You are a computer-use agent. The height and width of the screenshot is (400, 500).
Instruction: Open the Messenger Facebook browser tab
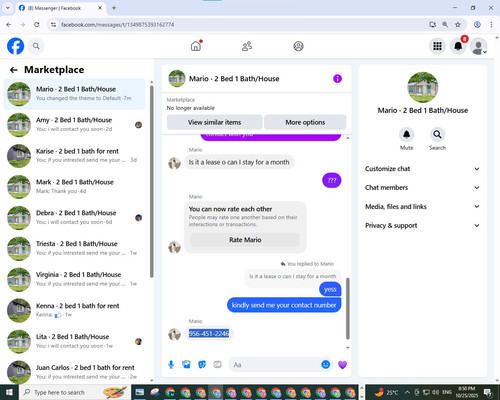point(60,8)
